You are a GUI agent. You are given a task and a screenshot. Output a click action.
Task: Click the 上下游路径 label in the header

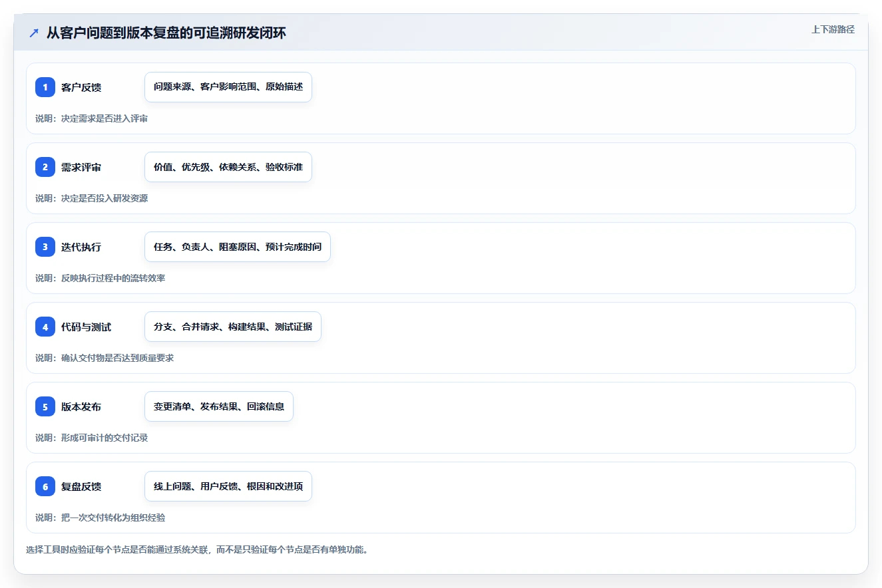click(833, 29)
